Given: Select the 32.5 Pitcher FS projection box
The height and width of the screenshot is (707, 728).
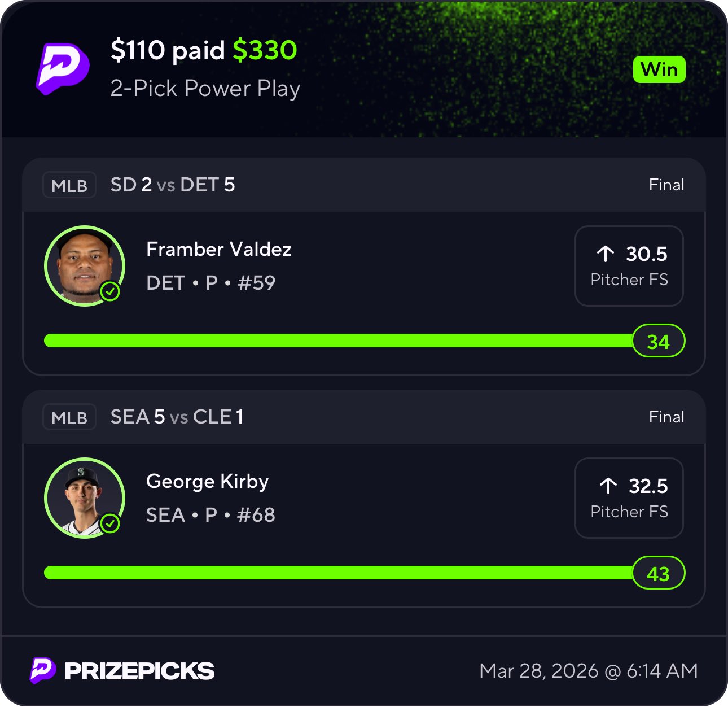Looking at the screenshot, I should click(x=629, y=498).
